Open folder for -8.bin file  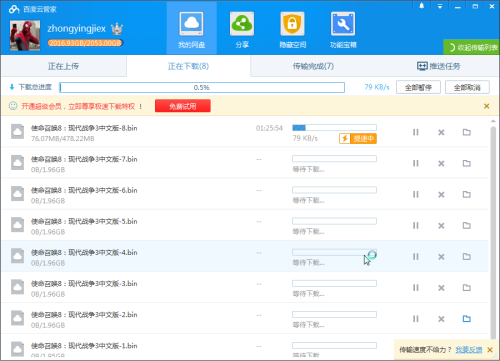pyautogui.click(x=467, y=132)
